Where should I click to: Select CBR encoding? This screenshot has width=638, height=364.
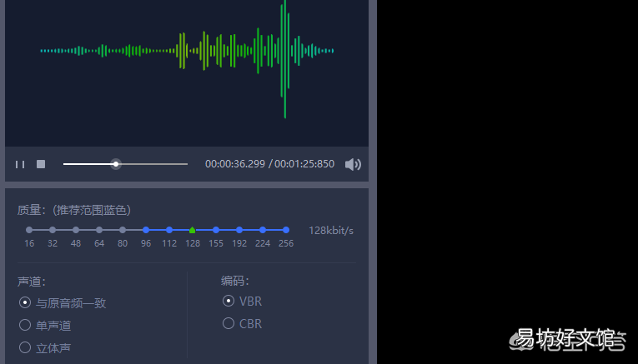[x=242, y=324]
